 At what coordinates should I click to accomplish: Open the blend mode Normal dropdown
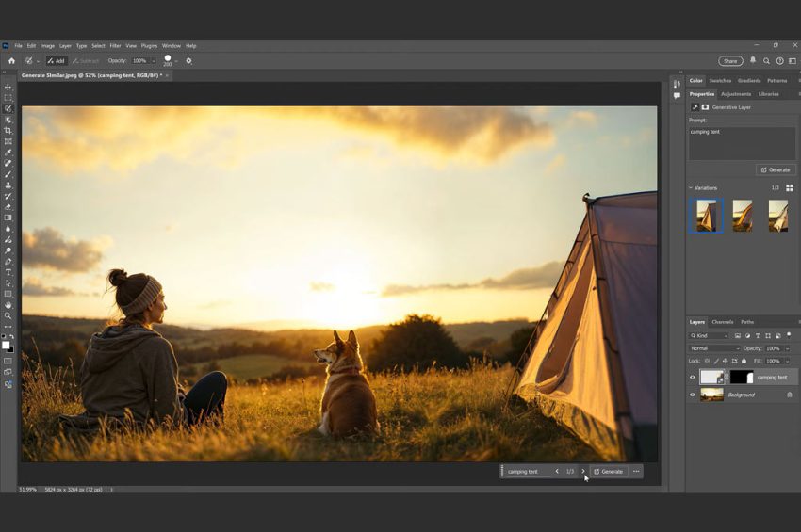[x=715, y=348]
